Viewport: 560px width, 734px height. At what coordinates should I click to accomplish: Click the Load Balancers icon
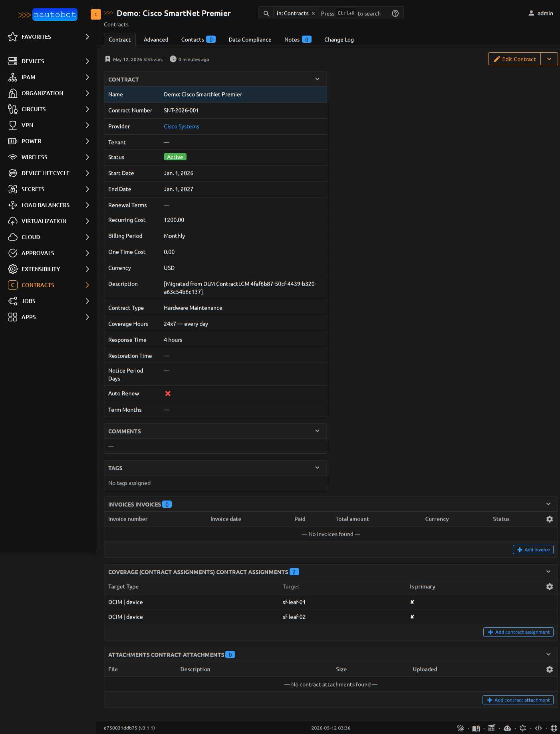(x=13, y=205)
